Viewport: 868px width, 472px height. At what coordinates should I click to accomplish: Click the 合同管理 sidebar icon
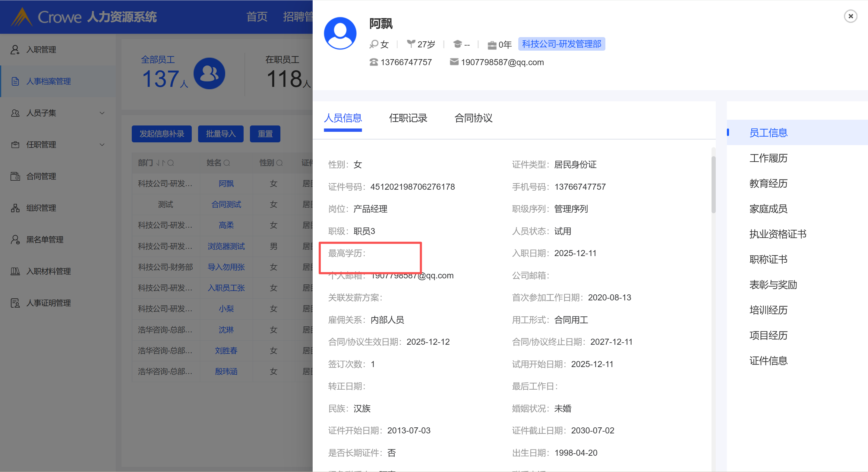pyautogui.click(x=15, y=176)
